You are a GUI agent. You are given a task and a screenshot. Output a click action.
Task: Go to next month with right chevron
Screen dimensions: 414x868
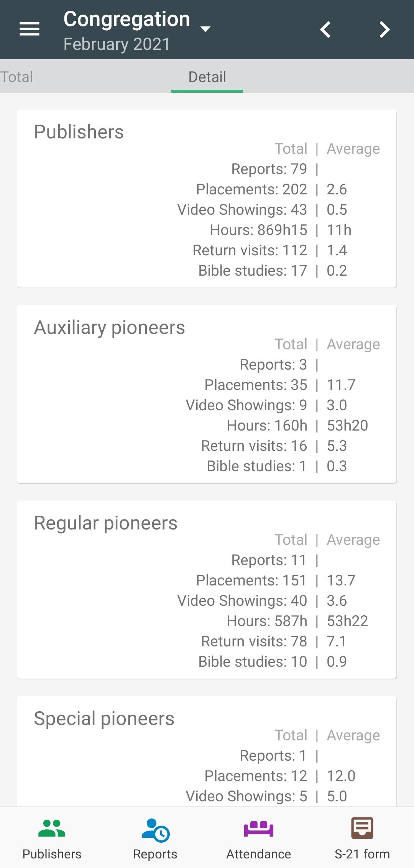point(384,30)
